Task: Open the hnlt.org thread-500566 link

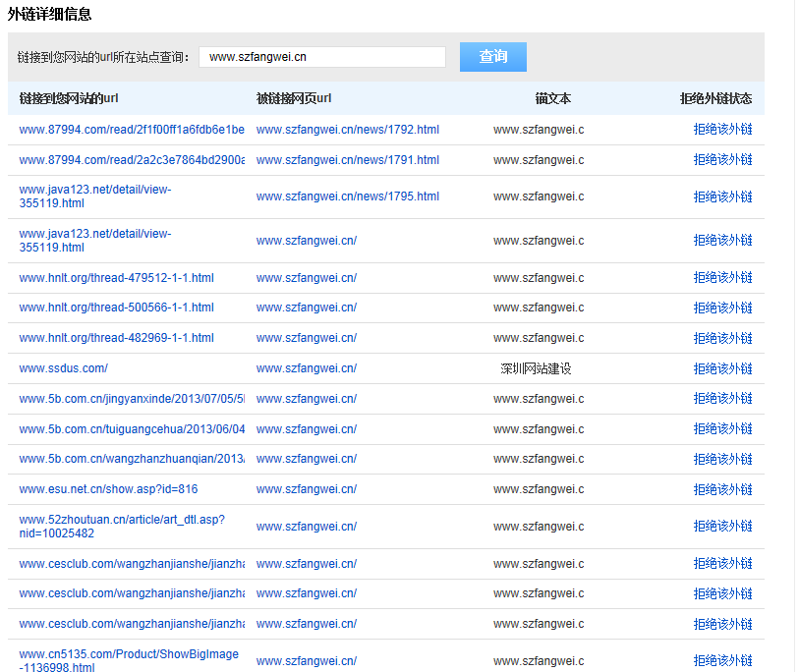Action: [116, 308]
